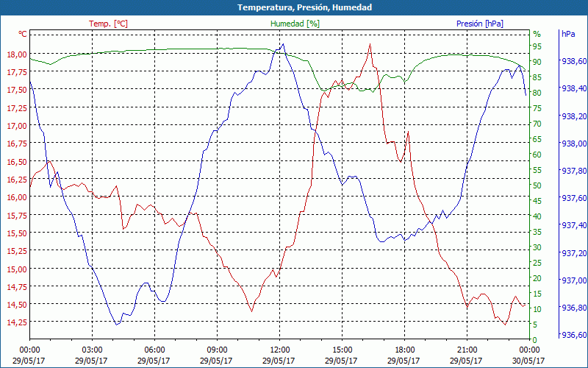
Task: Click humidity axis value 65
Action: 537,139
